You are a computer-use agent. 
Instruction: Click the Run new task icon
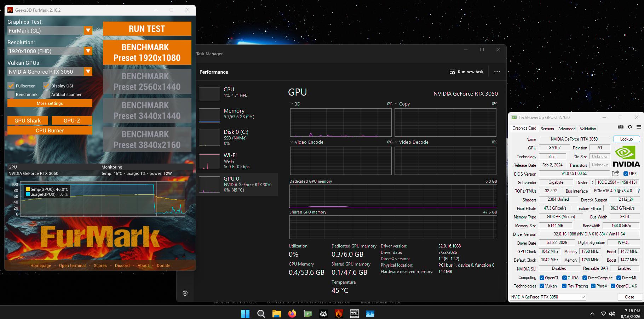click(x=452, y=72)
